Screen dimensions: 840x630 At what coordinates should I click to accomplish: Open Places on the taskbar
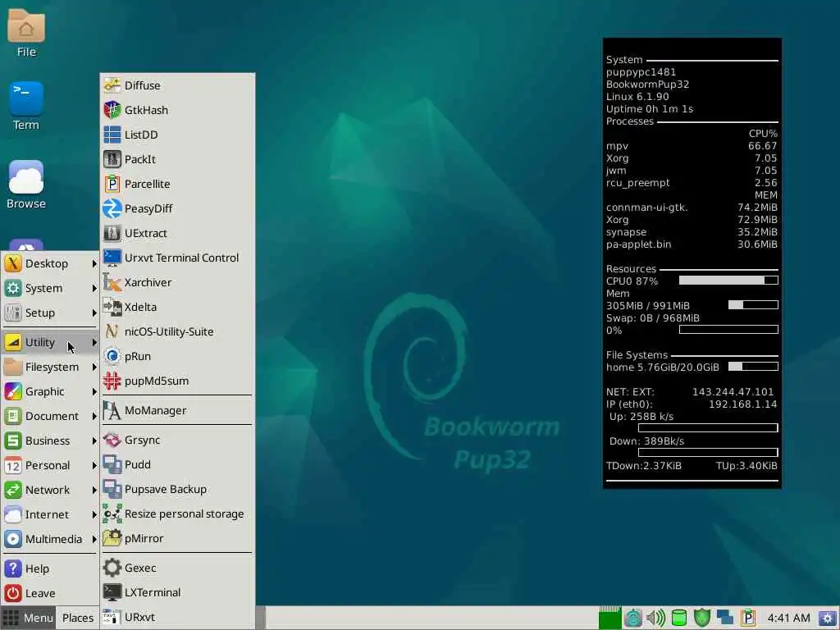(78, 618)
